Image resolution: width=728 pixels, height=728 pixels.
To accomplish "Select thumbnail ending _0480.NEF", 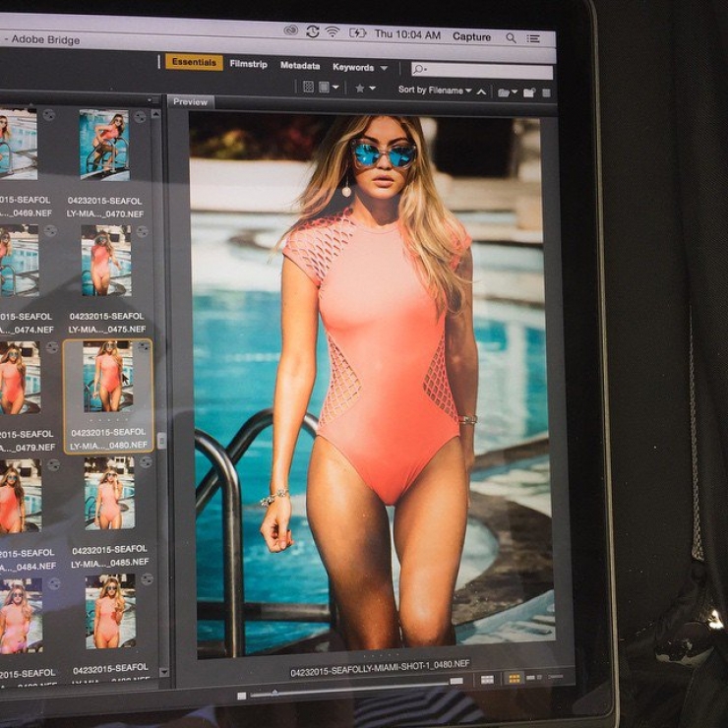I will (107, 377).
